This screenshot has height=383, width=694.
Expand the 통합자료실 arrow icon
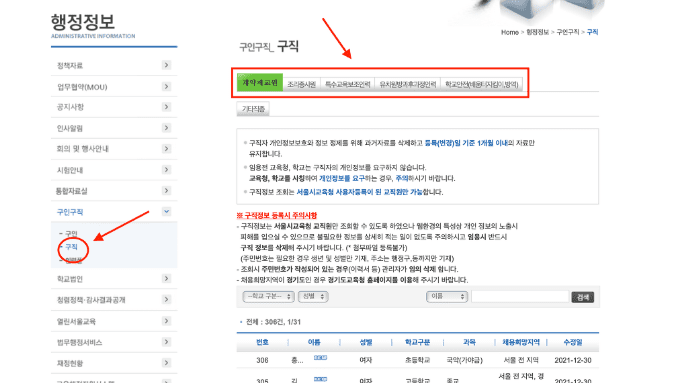(x=166, y=190)
